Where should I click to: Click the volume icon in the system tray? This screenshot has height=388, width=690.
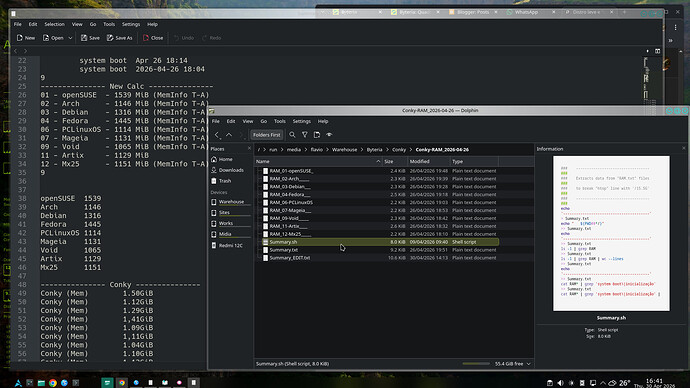560,383
